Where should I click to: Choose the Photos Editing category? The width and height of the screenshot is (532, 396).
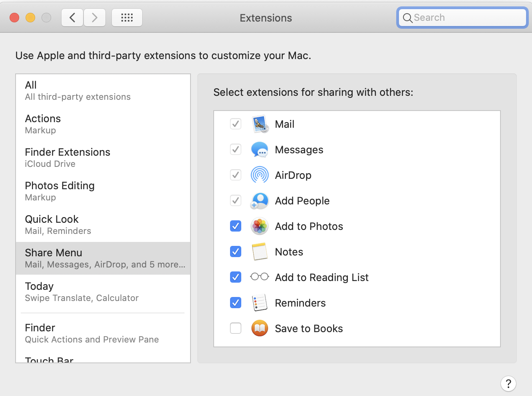pos(103,192)
